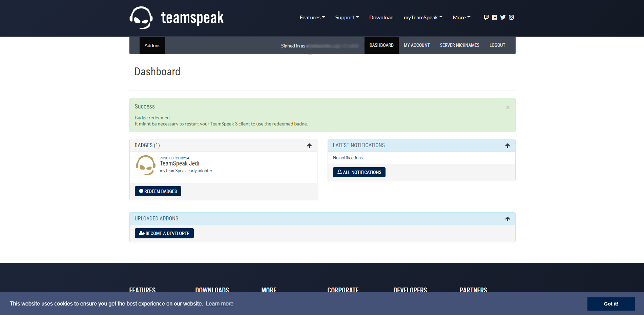Switch to the My Account tab

[416, 45]
